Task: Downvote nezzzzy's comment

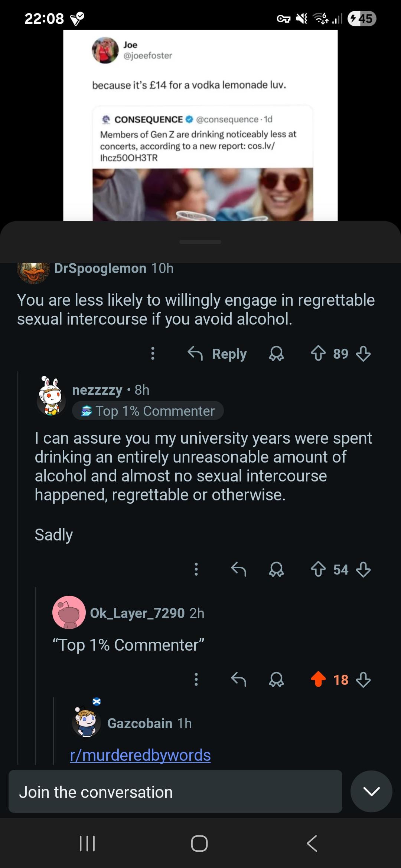Action: 363,569
